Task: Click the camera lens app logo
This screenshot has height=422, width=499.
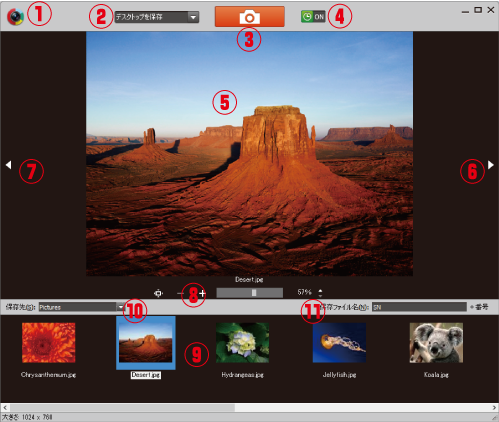Action: point(15,16)
